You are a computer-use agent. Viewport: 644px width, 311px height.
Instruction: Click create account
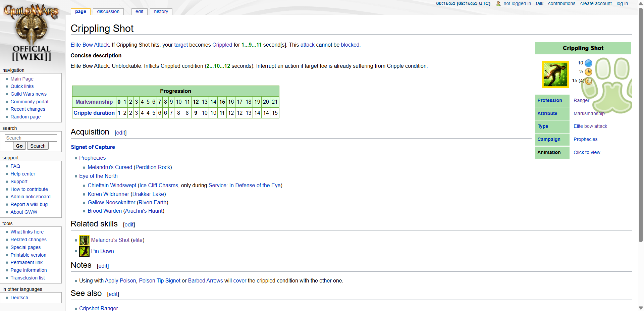tap(596, 3)
